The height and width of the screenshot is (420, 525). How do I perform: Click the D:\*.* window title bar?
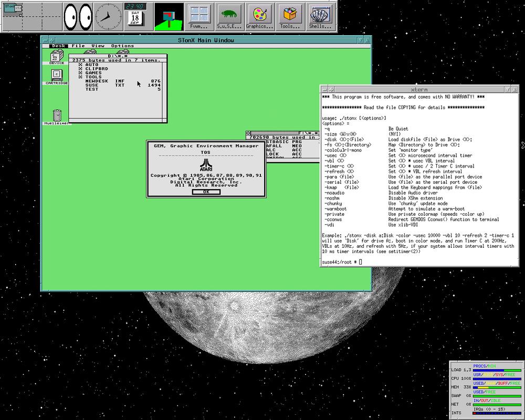coord(118,56)
